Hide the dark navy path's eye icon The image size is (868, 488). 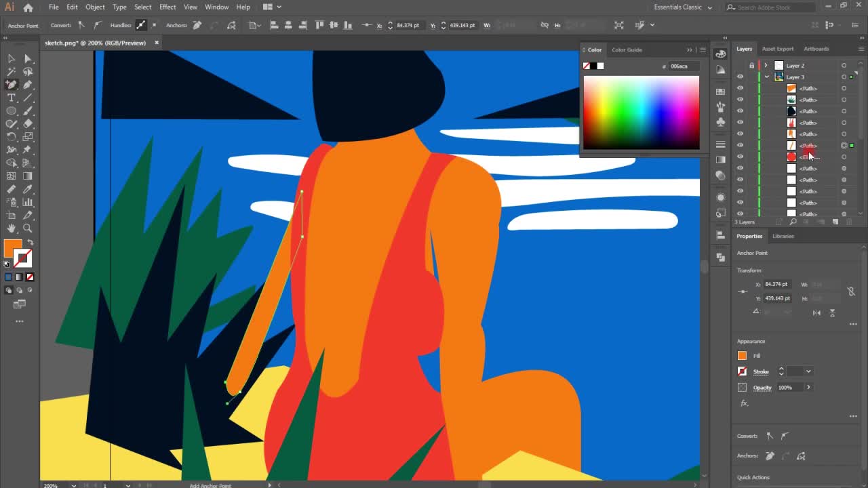[740, 112]
